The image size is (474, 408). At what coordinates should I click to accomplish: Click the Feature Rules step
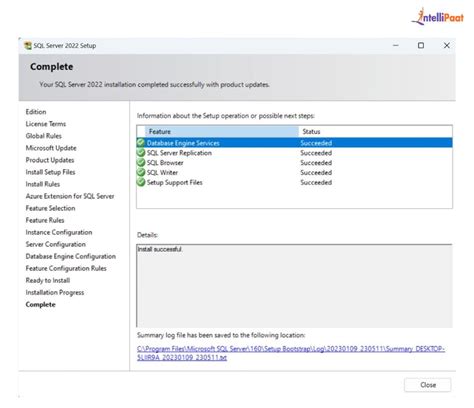point(45,220)
